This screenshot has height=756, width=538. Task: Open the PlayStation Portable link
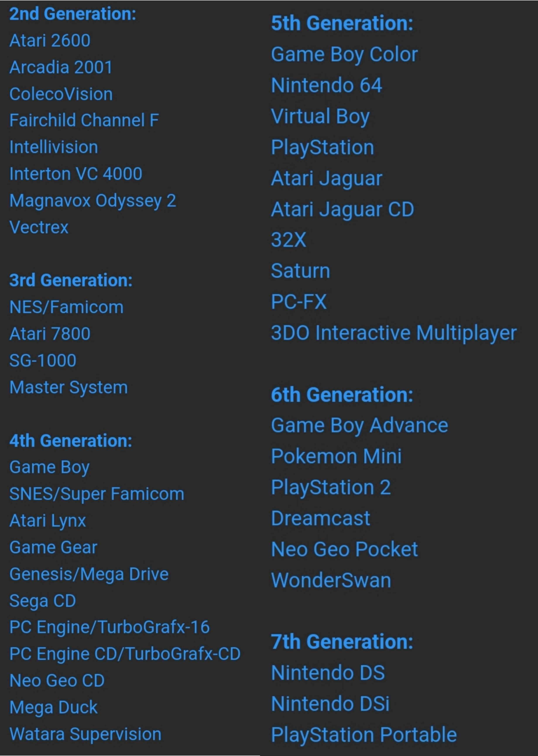point(364,735)
